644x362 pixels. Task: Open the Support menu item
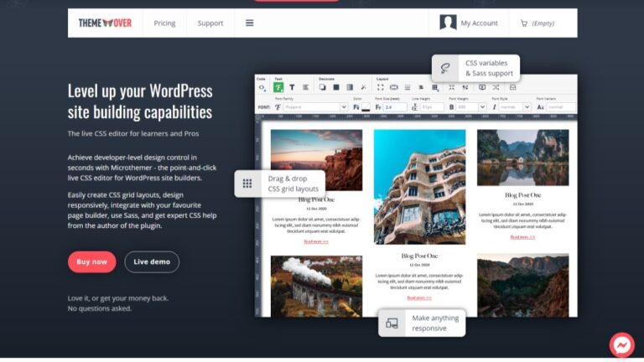coord(210,23)
